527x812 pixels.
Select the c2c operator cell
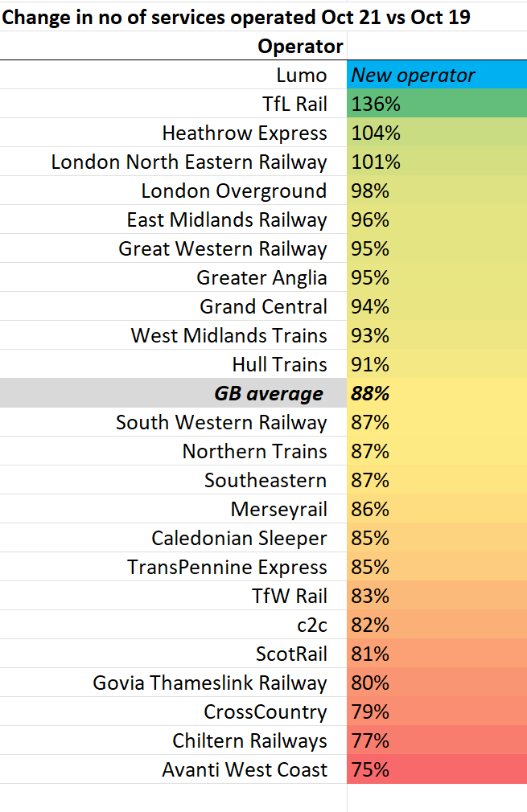[173, 625]
